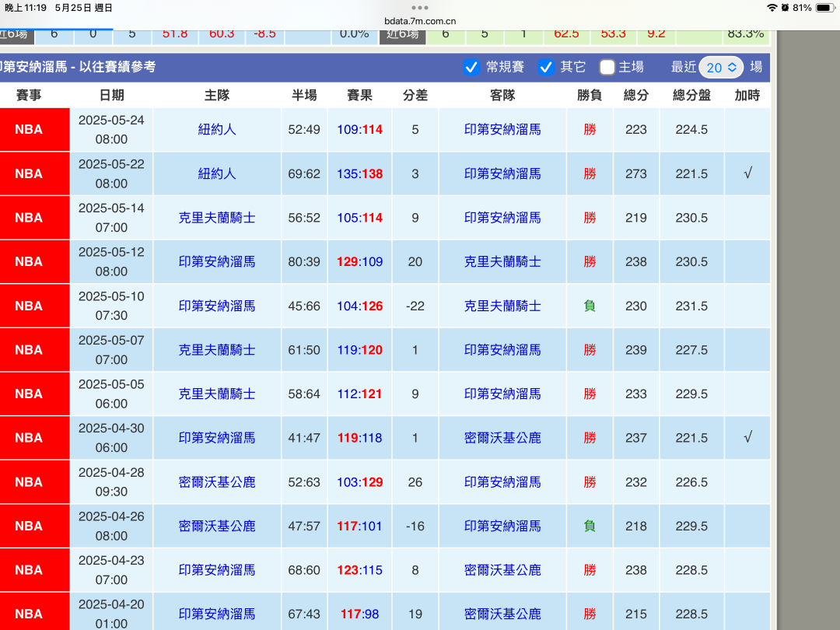The height and width of the screenshot is (630, 840).
Task: Click the 勝負 column header
Action: [x=590, y=96]
